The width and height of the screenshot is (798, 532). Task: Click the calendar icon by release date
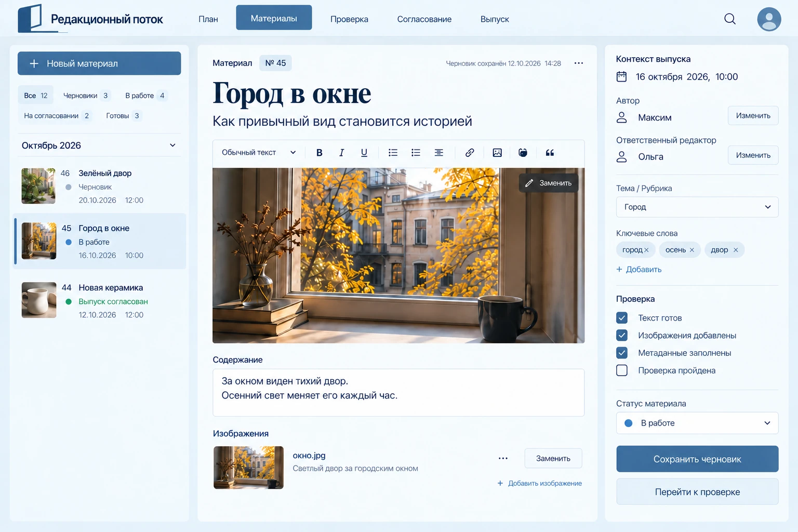(x=621, y=77)
